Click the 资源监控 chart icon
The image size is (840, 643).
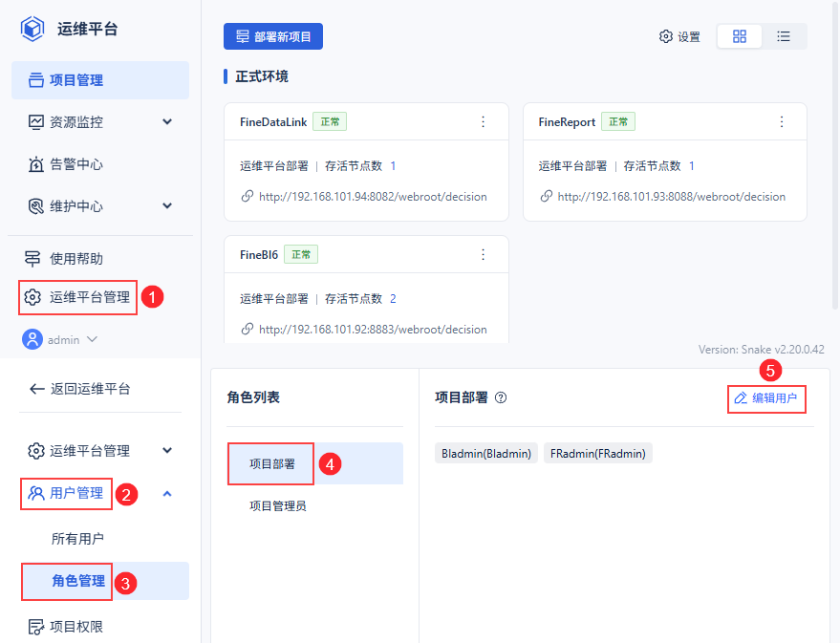click(36, 122)
